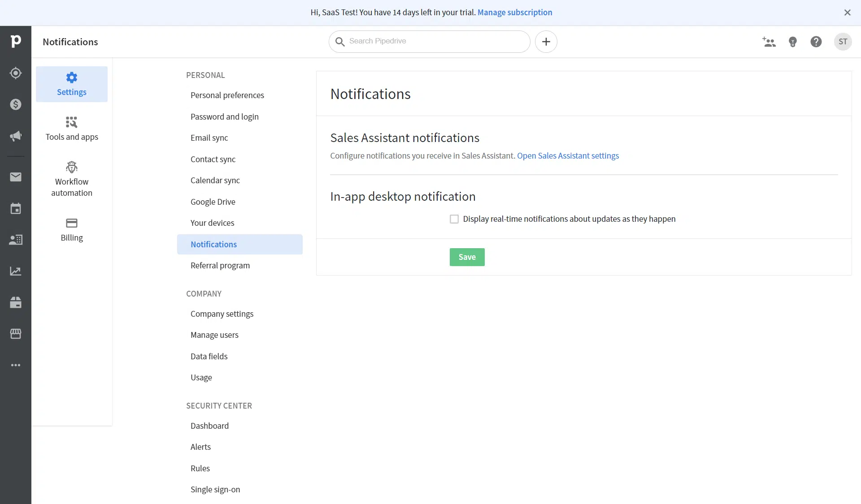This screenshot has width=861, height=504.
Task: Open Marketplace store icon in sidebar
Action: click(x=16, y=334)
